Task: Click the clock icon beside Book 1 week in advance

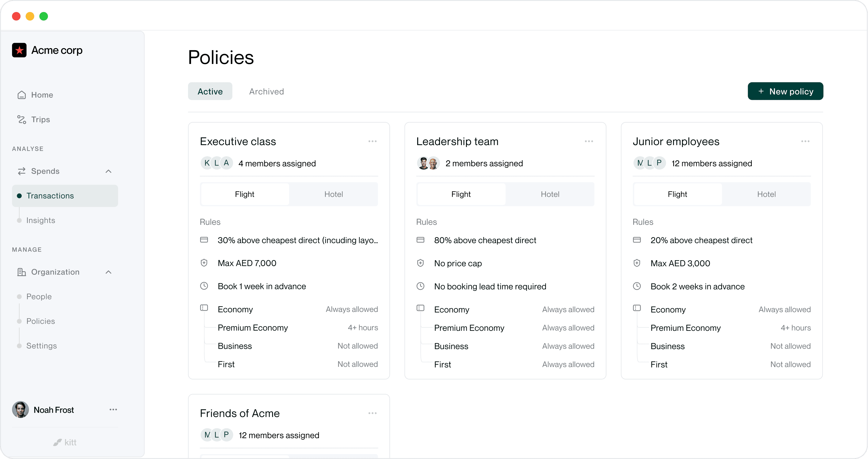Action: (x=204, y=286)
